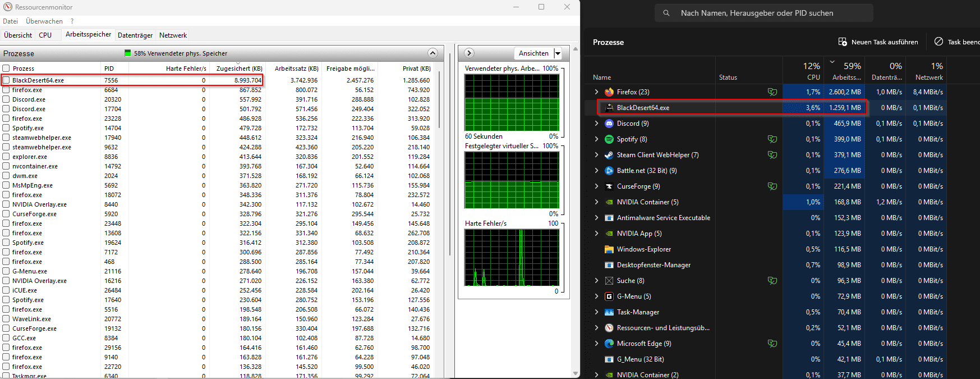Open the Datei menu
The width and height of the screenshot is (980, 379).
pyautogui.click(x=10, y=21)
